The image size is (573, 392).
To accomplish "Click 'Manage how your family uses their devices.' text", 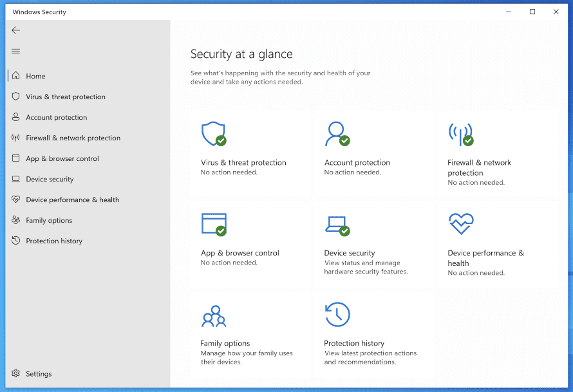I will pos(247,357).
